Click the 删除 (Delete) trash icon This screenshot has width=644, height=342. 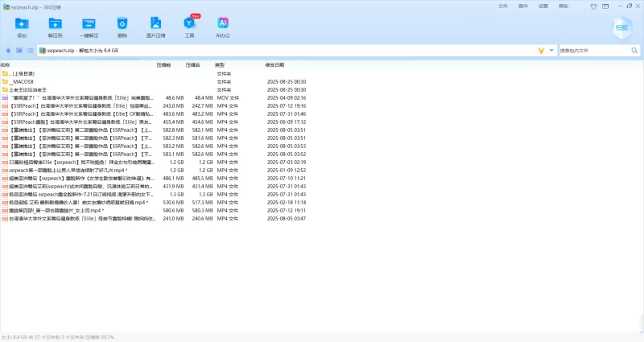click(x=122, y=23)
